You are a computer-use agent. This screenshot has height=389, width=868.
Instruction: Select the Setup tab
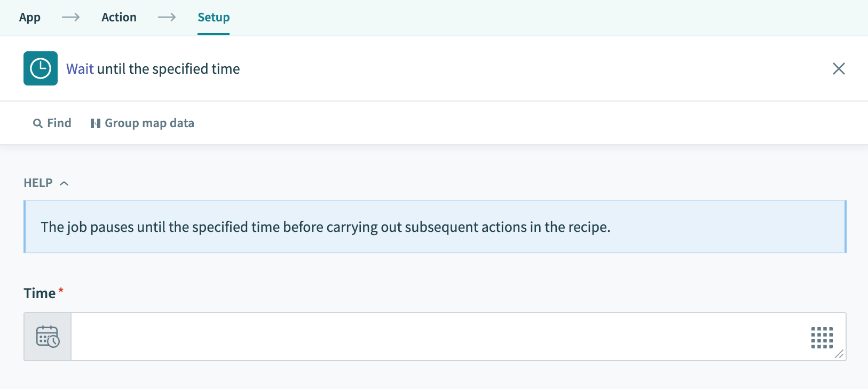pos(213,17)
